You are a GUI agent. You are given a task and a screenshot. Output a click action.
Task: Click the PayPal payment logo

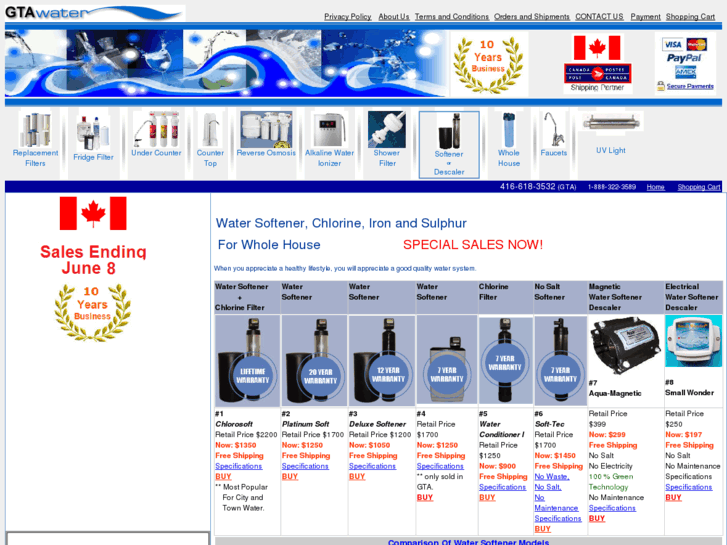pos(684,58)
